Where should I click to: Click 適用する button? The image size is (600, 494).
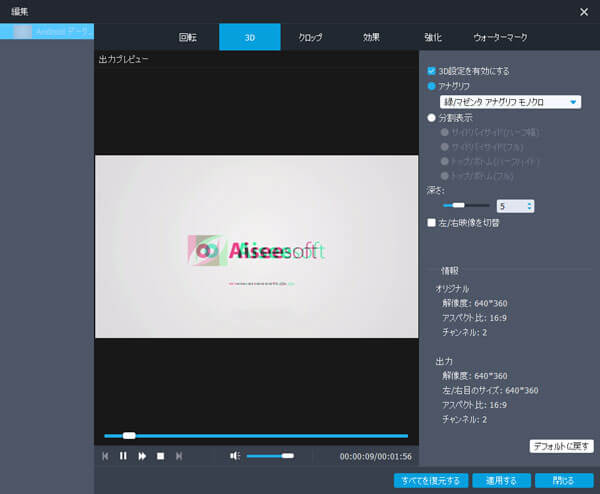point(501,481)
